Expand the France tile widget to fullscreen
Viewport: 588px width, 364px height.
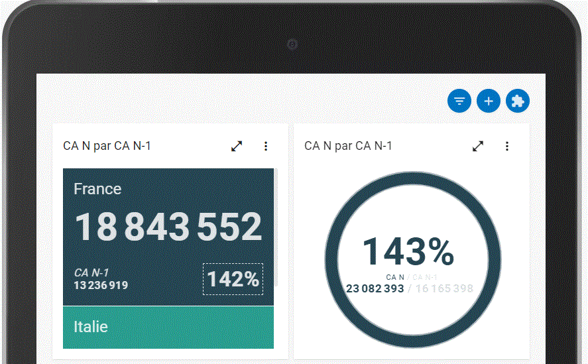point(237,146)
